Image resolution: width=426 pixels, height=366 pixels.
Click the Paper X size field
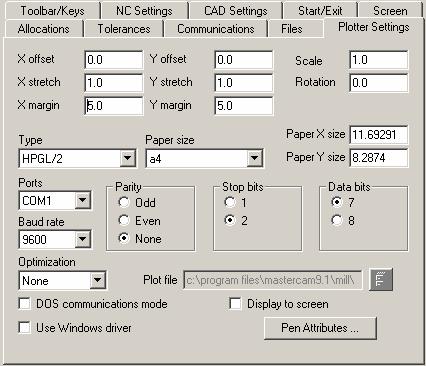click(379, 135)
